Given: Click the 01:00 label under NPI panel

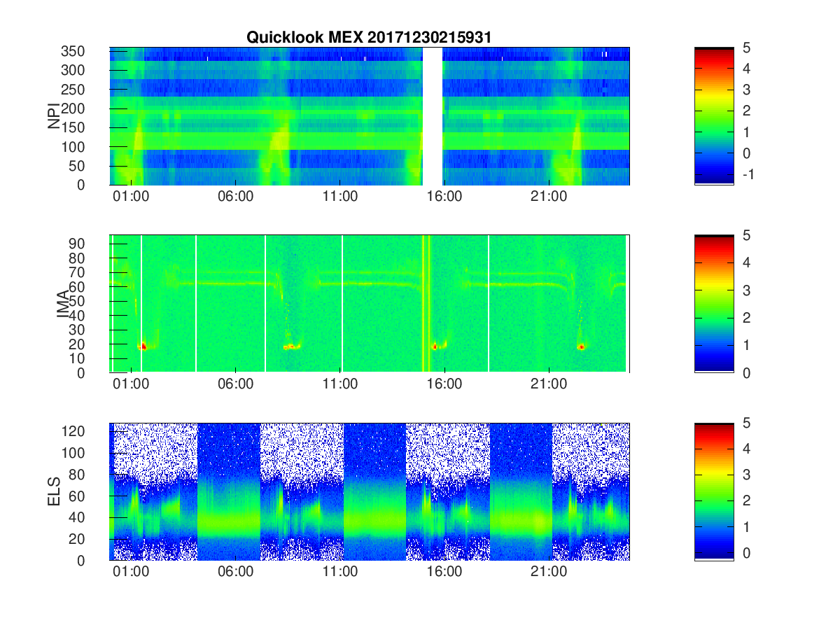Looking at the screenshot, I should [131, 197].
